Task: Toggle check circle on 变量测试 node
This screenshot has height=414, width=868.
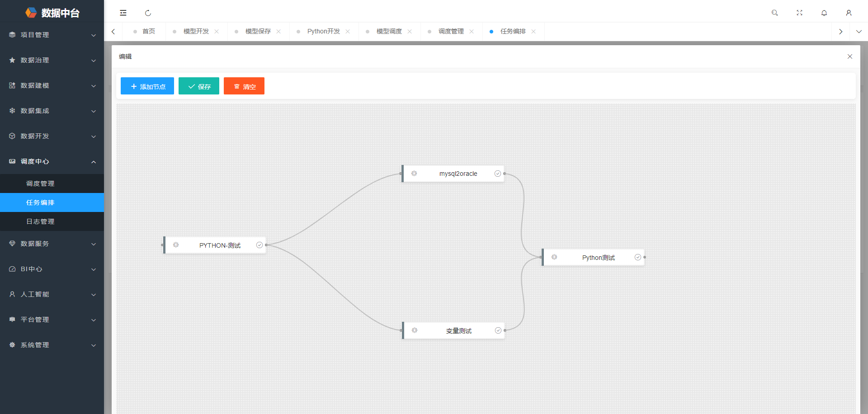Action: 498,330
